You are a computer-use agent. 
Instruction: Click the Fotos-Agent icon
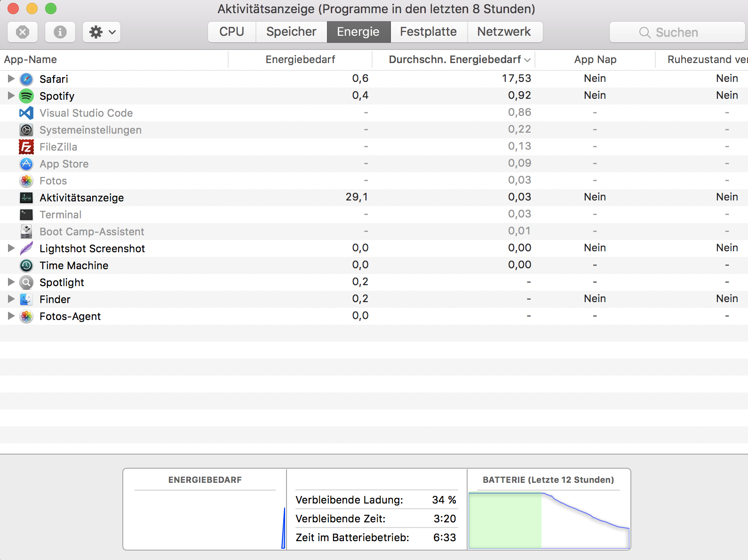click(26, 316)
